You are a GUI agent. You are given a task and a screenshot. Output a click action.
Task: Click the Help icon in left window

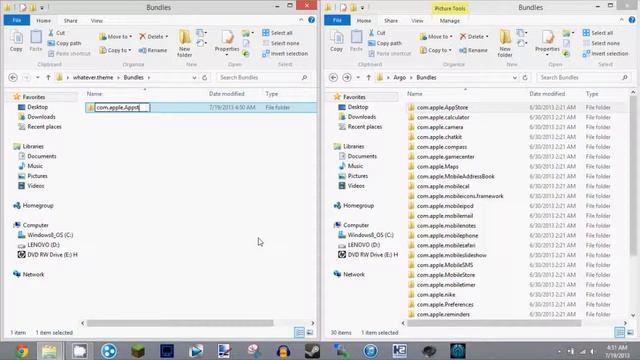311,20
